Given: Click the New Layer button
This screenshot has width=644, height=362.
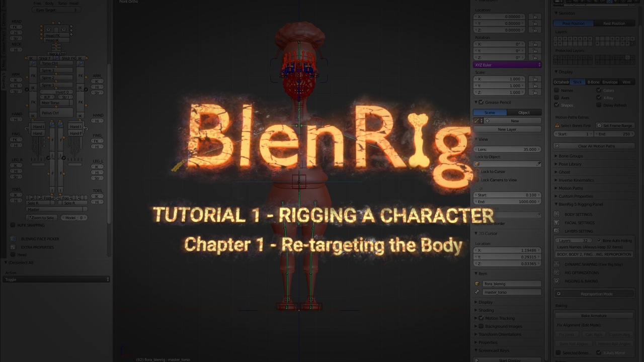Looking at the screenshot, I should [507, 129].
